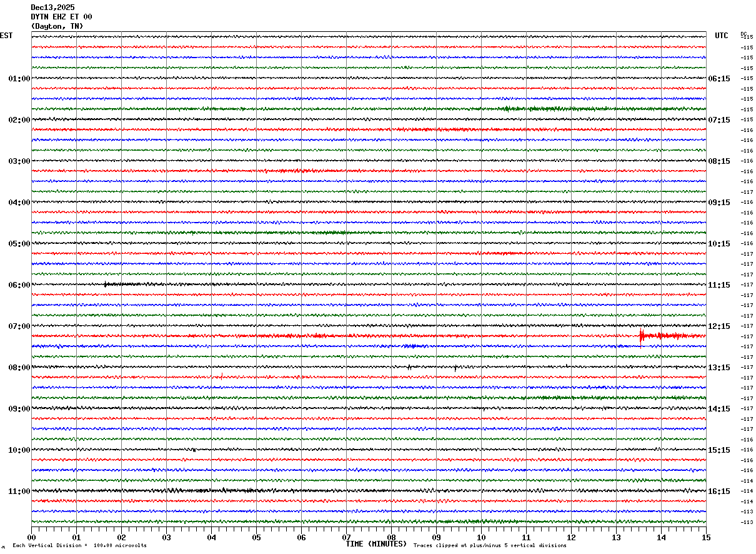Viewport: 756px width, 554px height.
Task: Click minute tick label 05 on x-axis
Action: (256, 537)
